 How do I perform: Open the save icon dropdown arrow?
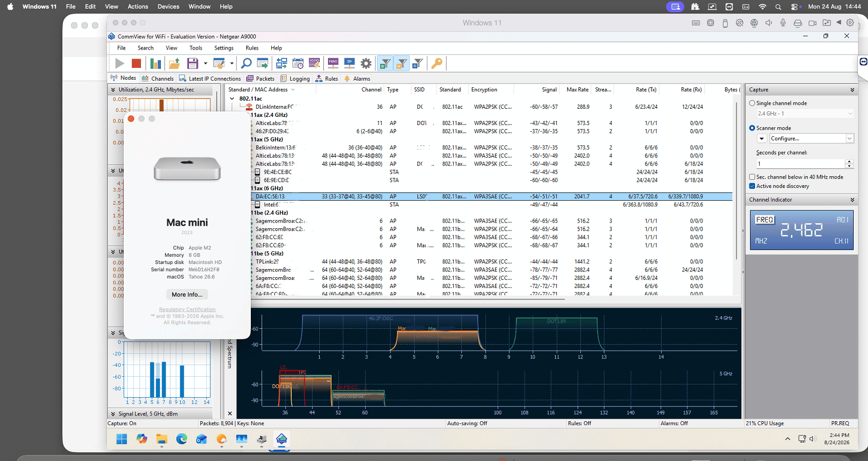(x=205, y=64)
